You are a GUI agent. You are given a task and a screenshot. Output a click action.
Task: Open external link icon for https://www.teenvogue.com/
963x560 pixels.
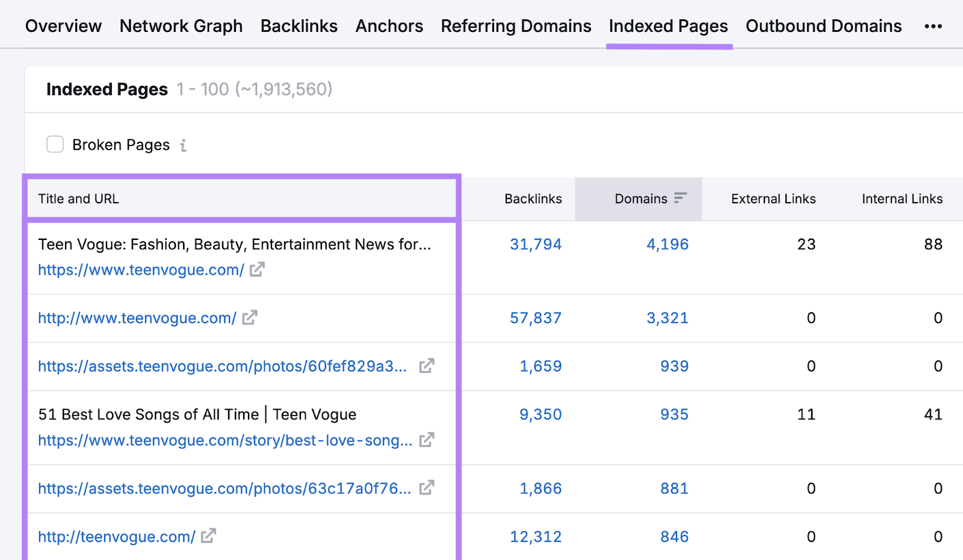coord(257,269)
